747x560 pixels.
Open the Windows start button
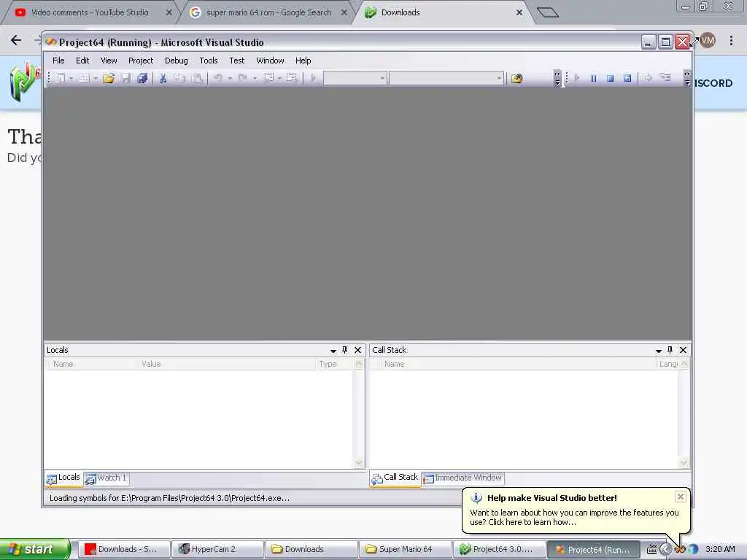pyautogui.click(x=35, y=549)
